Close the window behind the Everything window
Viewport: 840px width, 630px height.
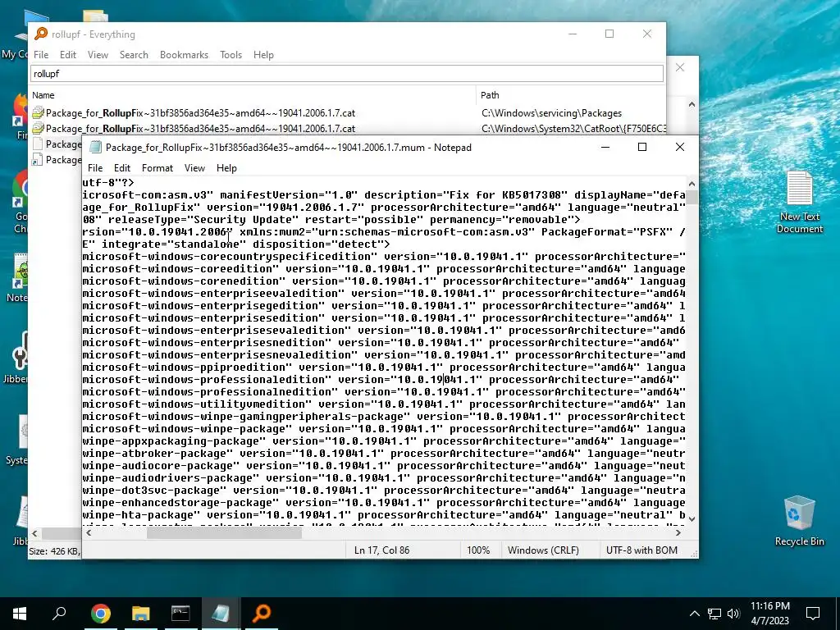pyautogui.click(x=680, y=67)
